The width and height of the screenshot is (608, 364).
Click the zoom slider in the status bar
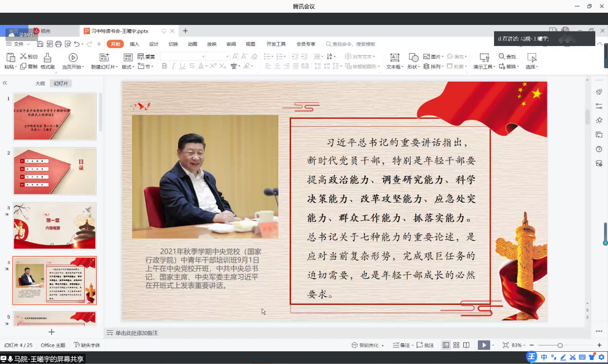[x=560, y=345]
